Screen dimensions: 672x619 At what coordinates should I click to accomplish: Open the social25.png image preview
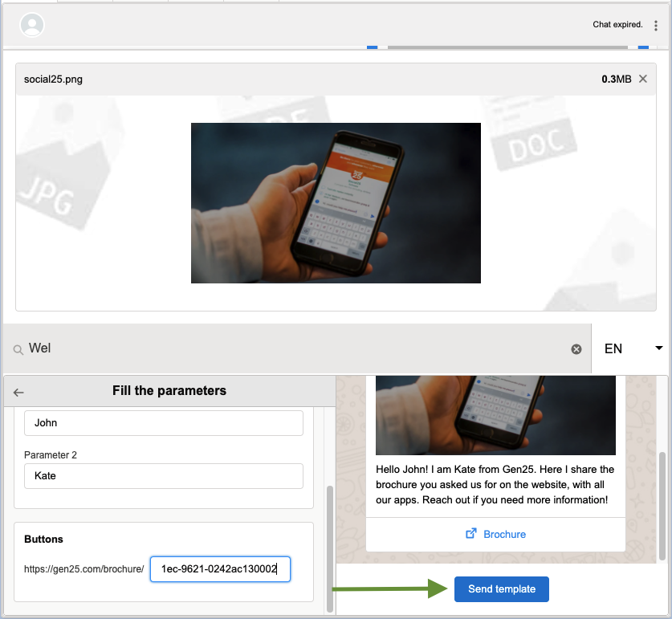[336, 203]
